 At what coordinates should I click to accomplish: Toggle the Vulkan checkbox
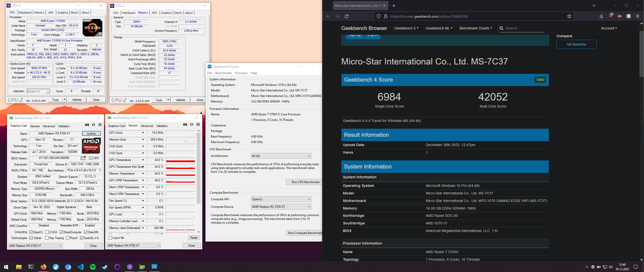31,238
